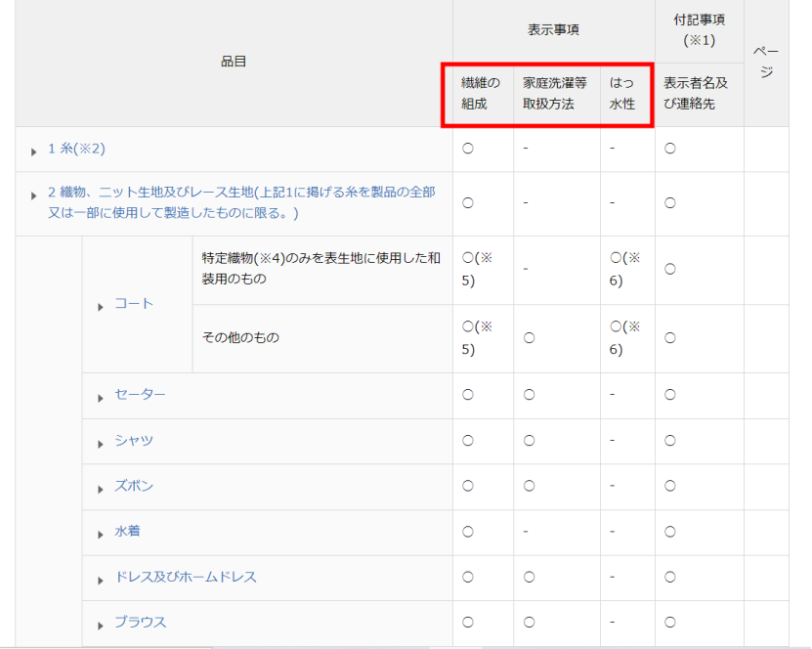Screen dimensions: 812x649
Task: Click the 表示者名及び連絡先 column header
Action: tap(696, 94)
